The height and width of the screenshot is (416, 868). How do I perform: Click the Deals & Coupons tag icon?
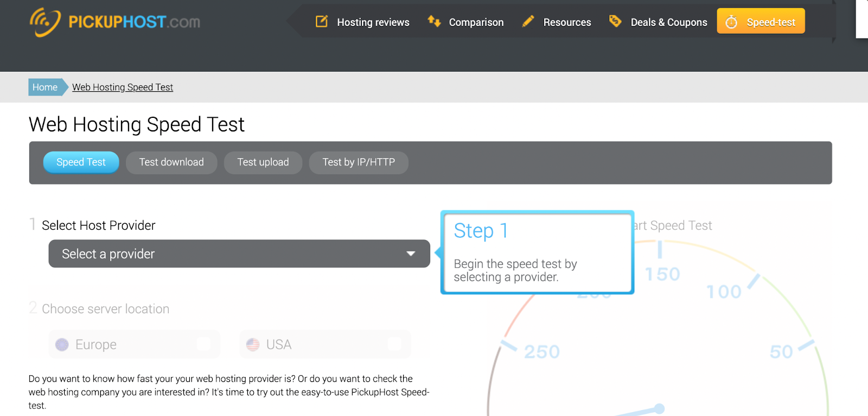click(x=615, y=21)
